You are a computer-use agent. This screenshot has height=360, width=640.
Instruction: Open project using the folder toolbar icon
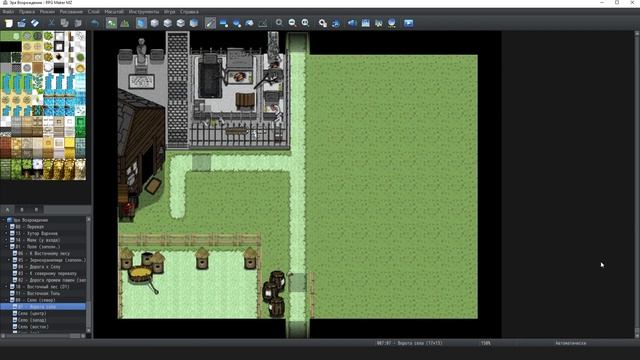tap(22, 23)
